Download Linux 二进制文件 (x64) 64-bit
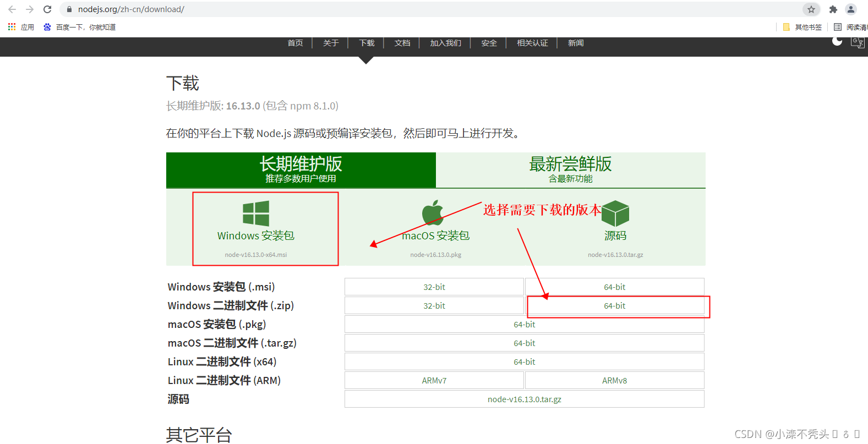This screenshot has width=868, height=444. click(x=525, y=362)
